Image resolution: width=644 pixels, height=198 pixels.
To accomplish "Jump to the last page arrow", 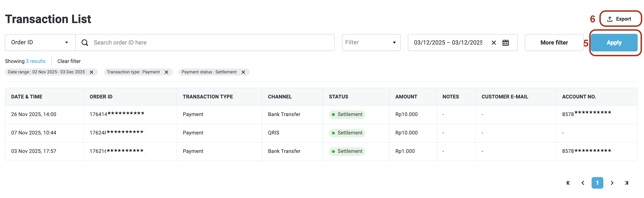I will point(627,183).
